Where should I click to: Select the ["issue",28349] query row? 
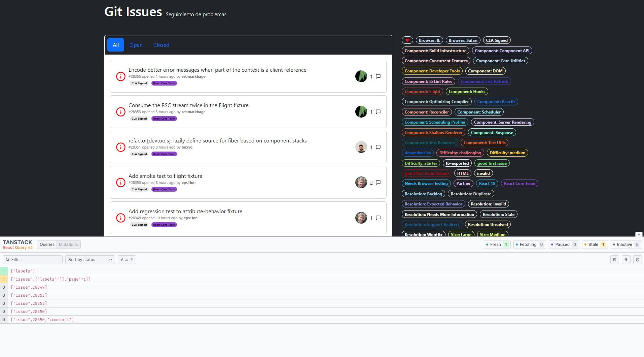click(322, 287)
